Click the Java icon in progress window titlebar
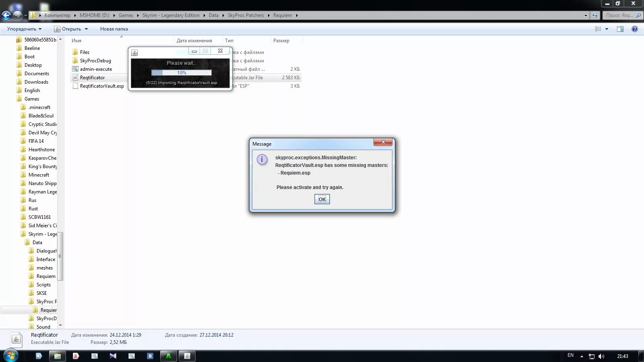Screen dimensions: 644x362 pyautogui.click(x=135, y=53)
